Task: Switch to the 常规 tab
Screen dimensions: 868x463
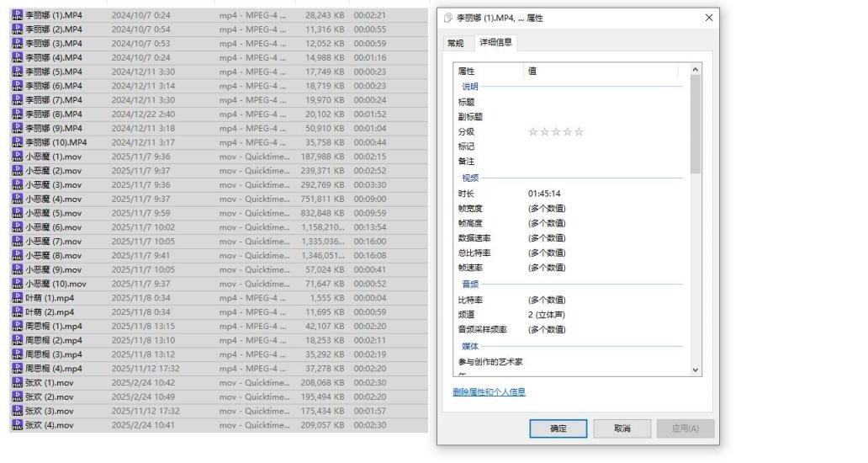Action: pyautogui.click(x=455, y=44)
